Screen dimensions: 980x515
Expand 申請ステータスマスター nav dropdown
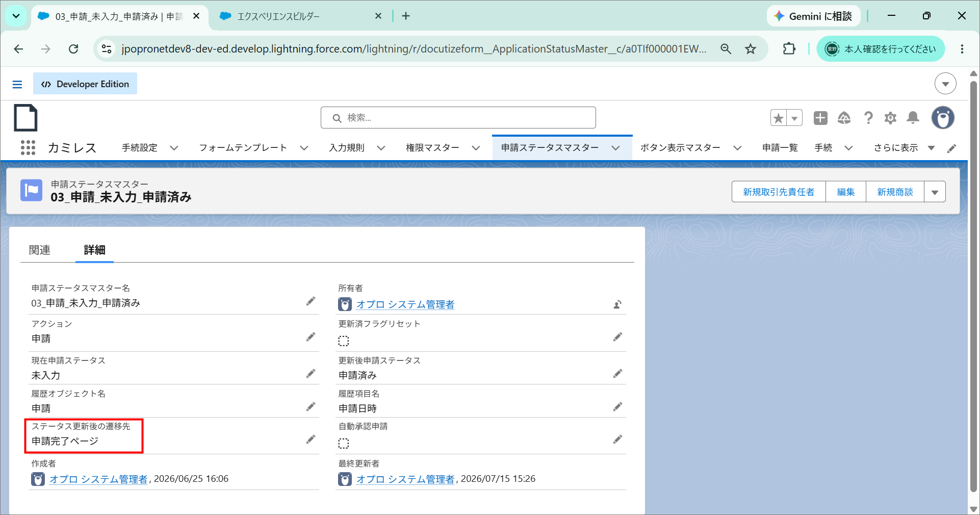pyautogui.click(x=615, y=148)
